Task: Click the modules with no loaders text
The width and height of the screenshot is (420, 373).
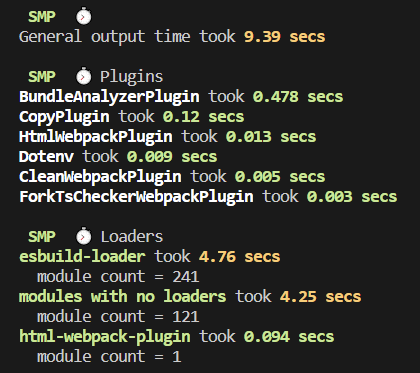Action: (122, 297)
